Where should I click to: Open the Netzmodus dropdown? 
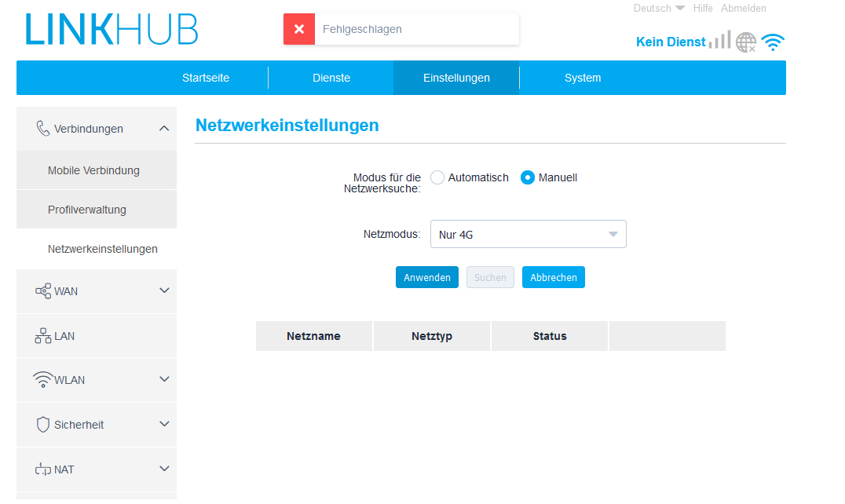pyautogui.click(x=528, y=234)
